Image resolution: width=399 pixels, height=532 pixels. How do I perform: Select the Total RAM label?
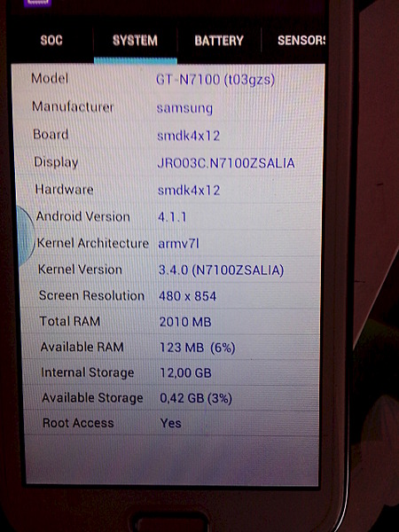70,321
